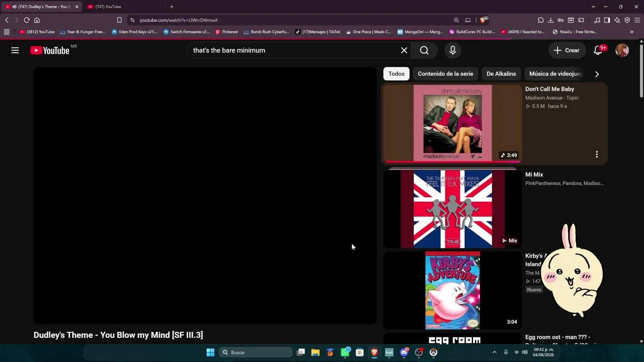This screenshot has width=644, height=362.
Task: Open the Nsw2u bookmark
Action: click(x=575, y=32)
